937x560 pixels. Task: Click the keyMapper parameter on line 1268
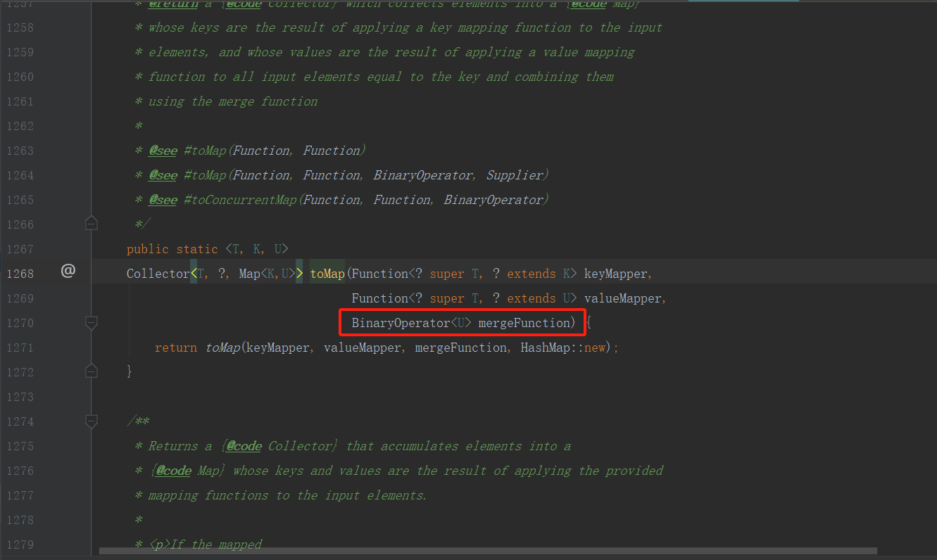615,274
